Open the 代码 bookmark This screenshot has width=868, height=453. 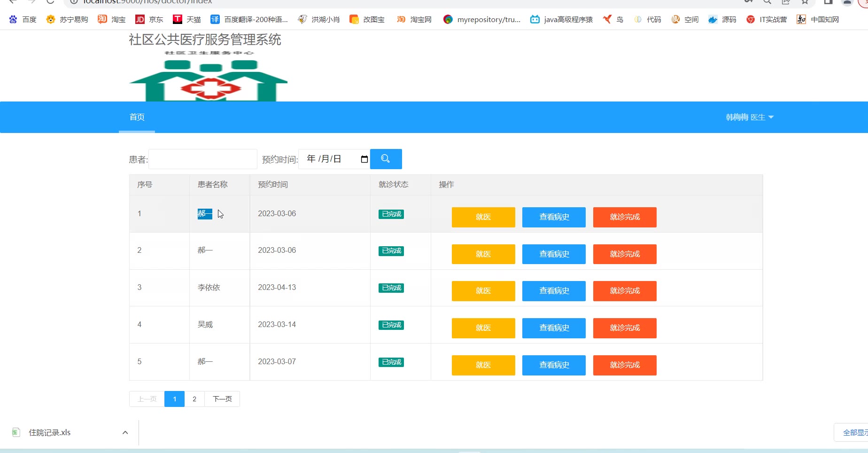point(647,19)
